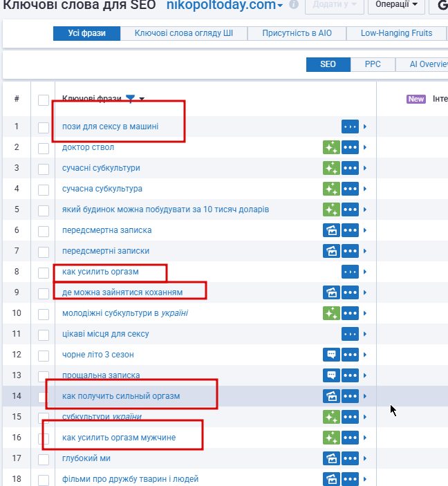The width and height of the screenshot is (448, 486).
Task: Switch to Ключові слова огляду ШІ tab
Action: coord(184,33)
